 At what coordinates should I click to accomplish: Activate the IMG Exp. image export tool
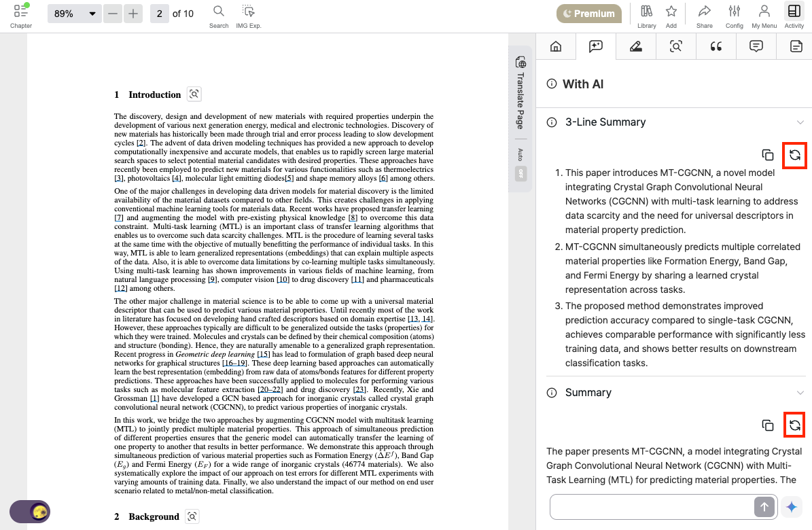pyautogui.click(x=249, y=16)
